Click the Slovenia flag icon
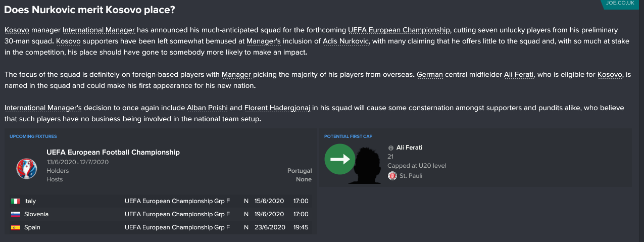This screenshot has height=242, width=644. pyautogui.click(x=15, y=214)
